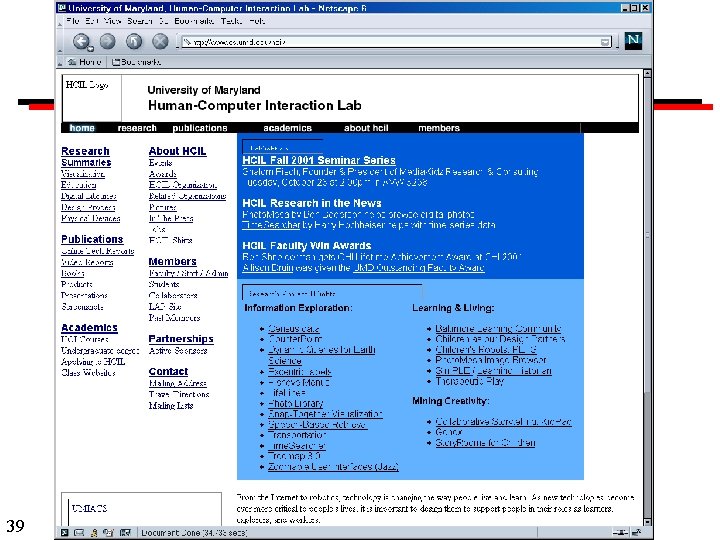Click the Netscape N logo icon
720x540 pixels.
click(633, 41)
